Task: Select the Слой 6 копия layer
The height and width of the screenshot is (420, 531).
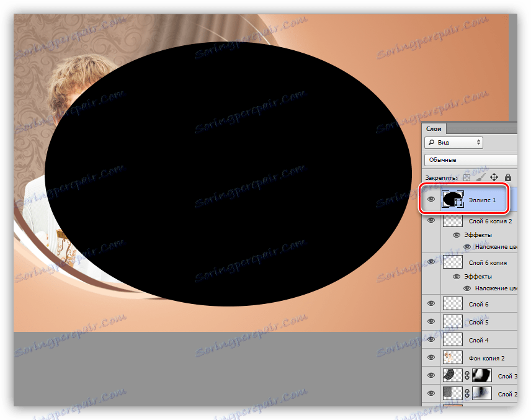Action: [488, 263]
